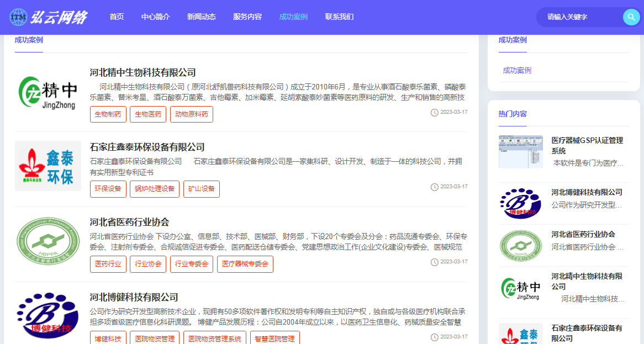Open 河北省医药行业协会 in 热门内容

tap(583, 234)
